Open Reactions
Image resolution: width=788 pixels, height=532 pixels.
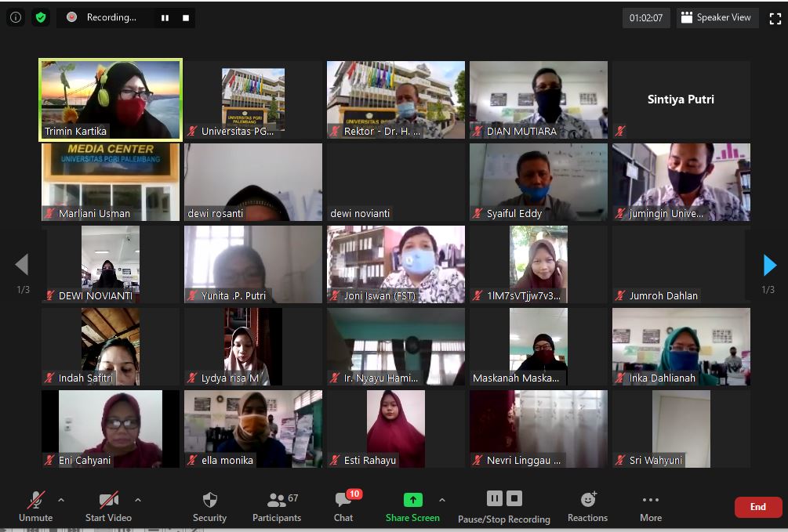(x=587, y=506)
